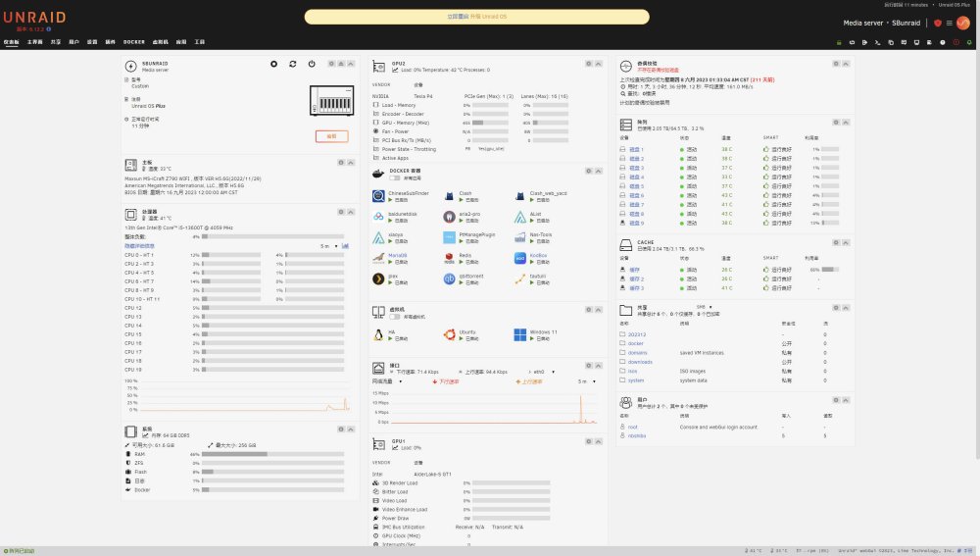Click CPU chart icon beside 5 m selector
Screen dimensions: 980x556
click(345, 246)
